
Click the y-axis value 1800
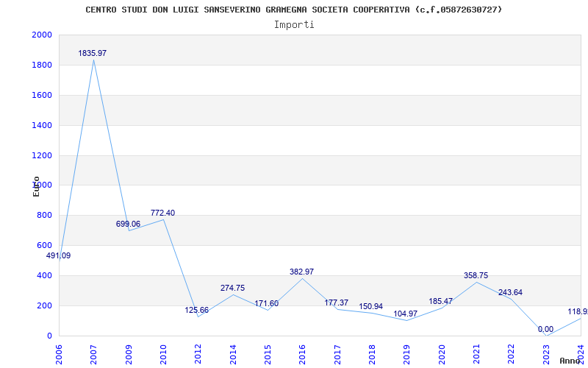point(42,65)
